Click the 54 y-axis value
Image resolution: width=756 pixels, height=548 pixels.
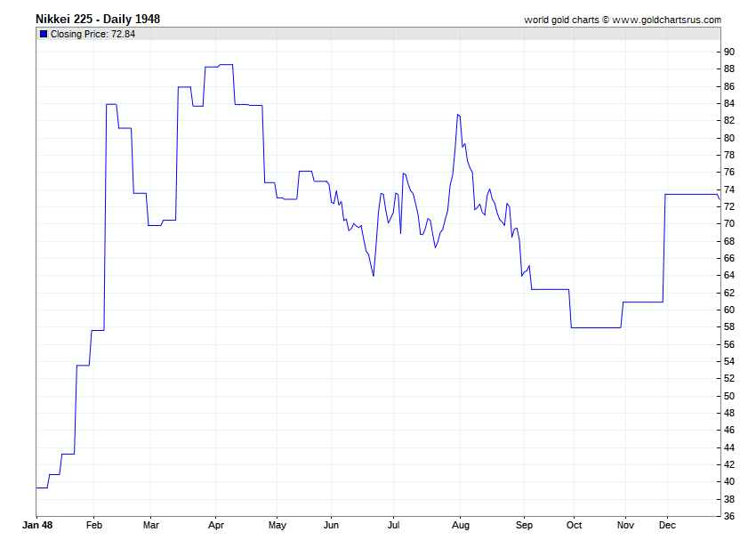(729, 361)
